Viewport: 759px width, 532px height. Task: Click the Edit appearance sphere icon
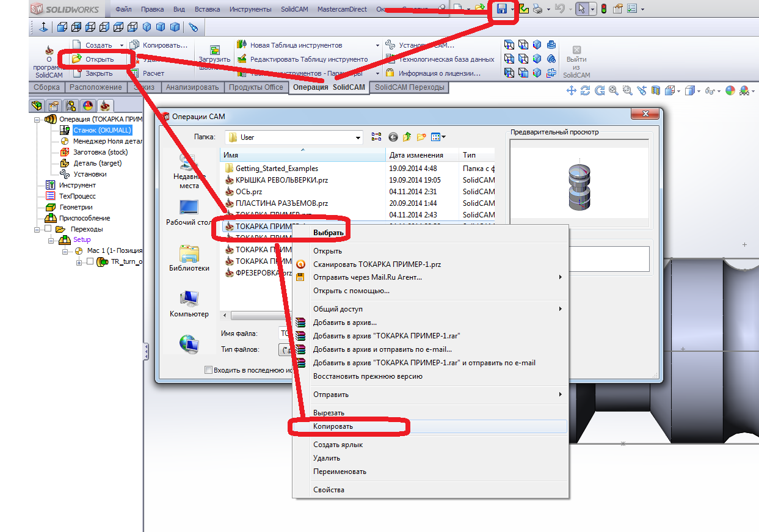(x=730, y=90)
